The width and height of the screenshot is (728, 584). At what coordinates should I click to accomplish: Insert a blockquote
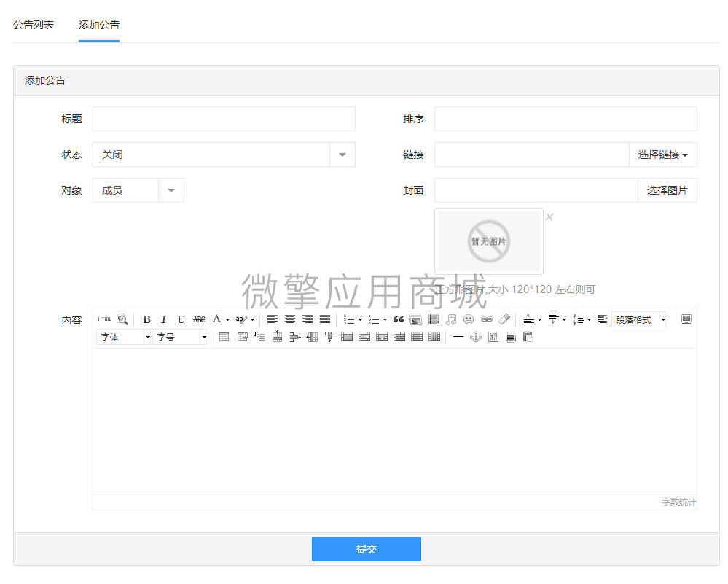click(399, 319)
